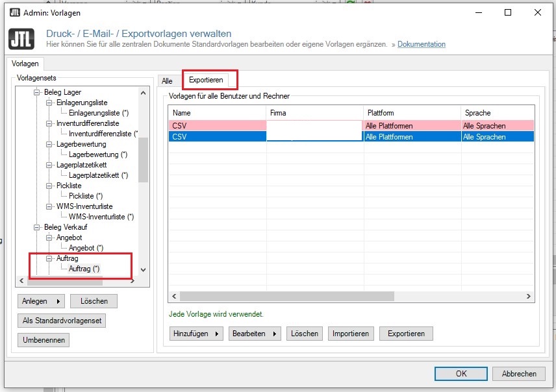Collapse the Beleg Verkauf tree node
This screenshot has height=392, width=556.
(38, 227)
